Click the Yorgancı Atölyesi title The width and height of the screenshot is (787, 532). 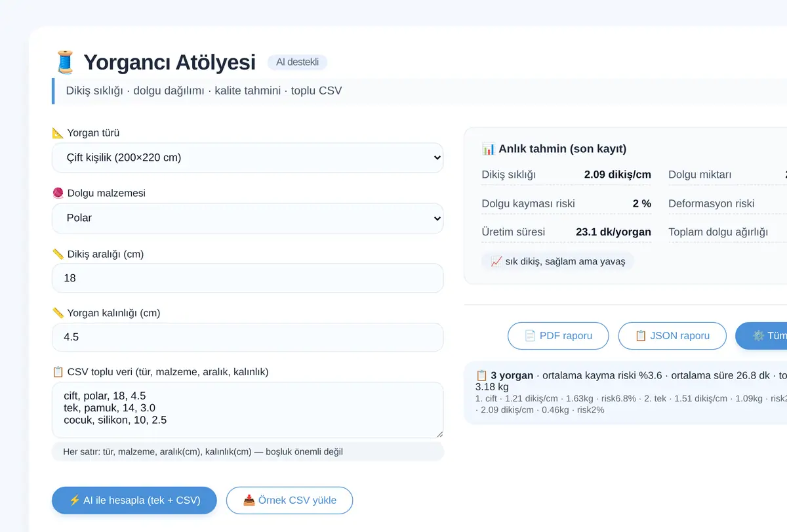169,62
